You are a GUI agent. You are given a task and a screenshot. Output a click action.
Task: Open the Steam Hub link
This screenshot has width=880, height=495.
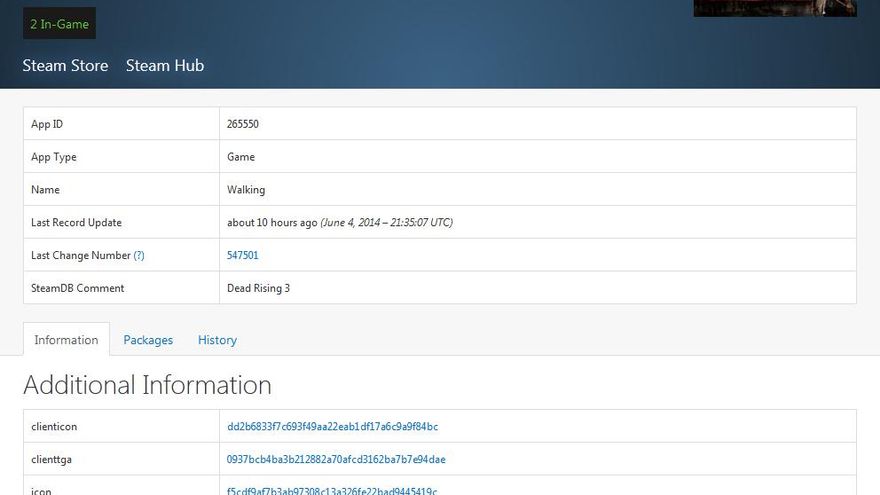click(164, 66)
